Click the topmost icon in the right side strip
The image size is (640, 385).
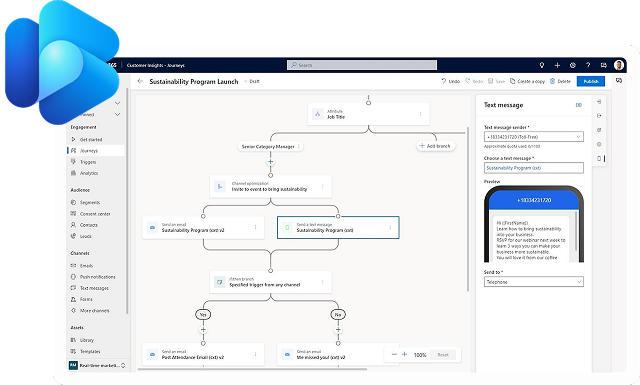(599, 101)
